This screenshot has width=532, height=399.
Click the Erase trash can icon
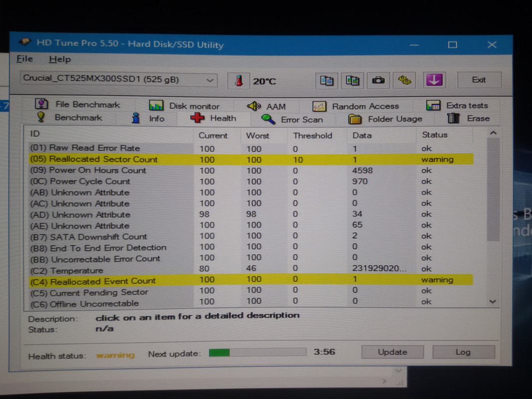[x=453, y=118]
